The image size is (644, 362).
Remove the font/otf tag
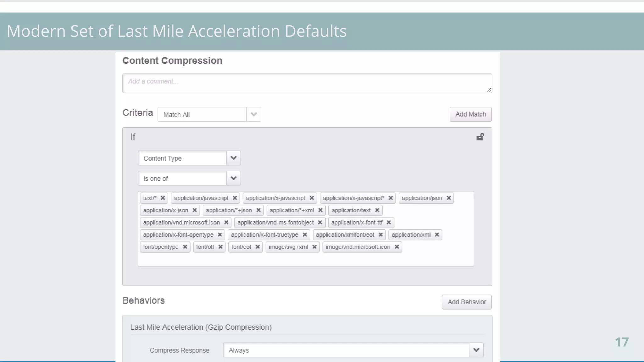coord(220,247)
